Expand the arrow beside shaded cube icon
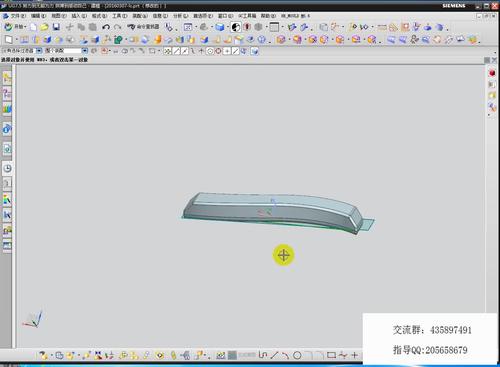The height and width of the screenshot is (367, 500). (227, 27)
